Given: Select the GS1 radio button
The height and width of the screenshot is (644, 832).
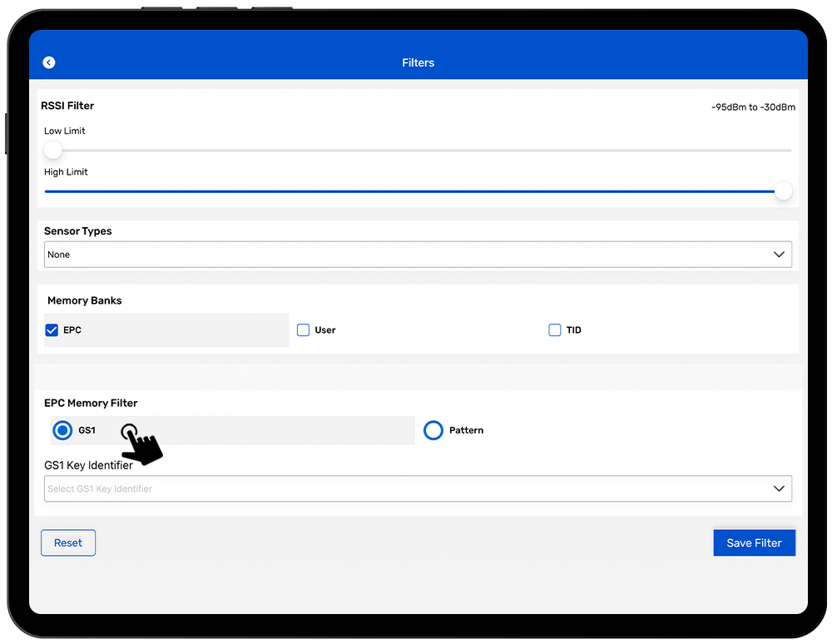Looking at the screenshot, I should point(62,430).
